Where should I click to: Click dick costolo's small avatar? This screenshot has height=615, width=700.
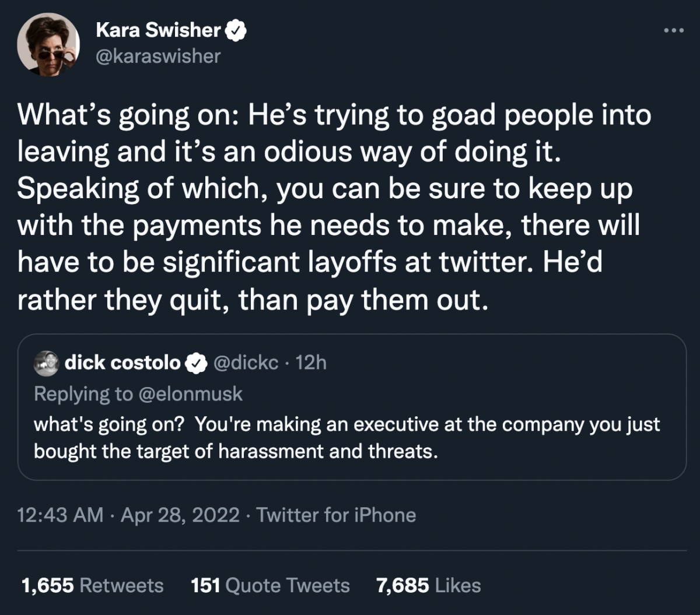[46, 363]
